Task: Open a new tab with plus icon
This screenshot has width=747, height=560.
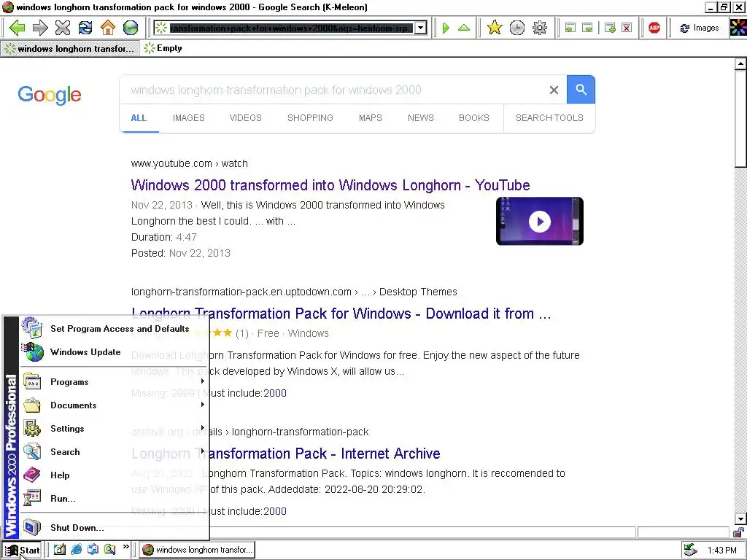Action: click(x=610, y=28)
